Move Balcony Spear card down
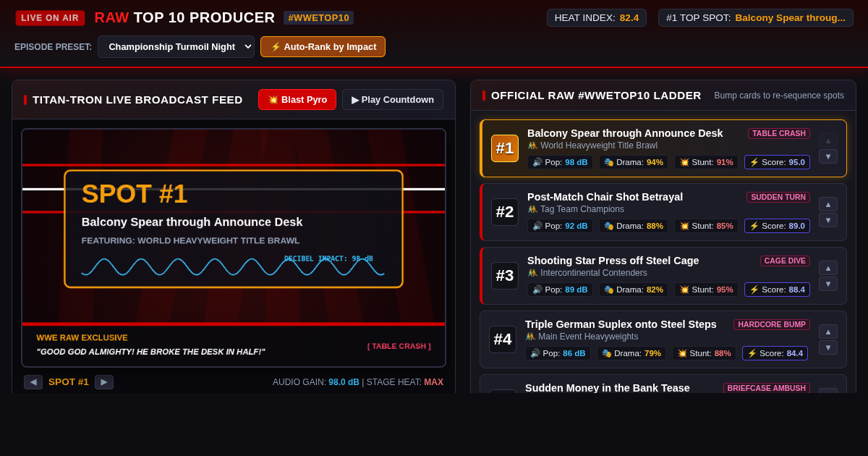 [x=828, y=156]
